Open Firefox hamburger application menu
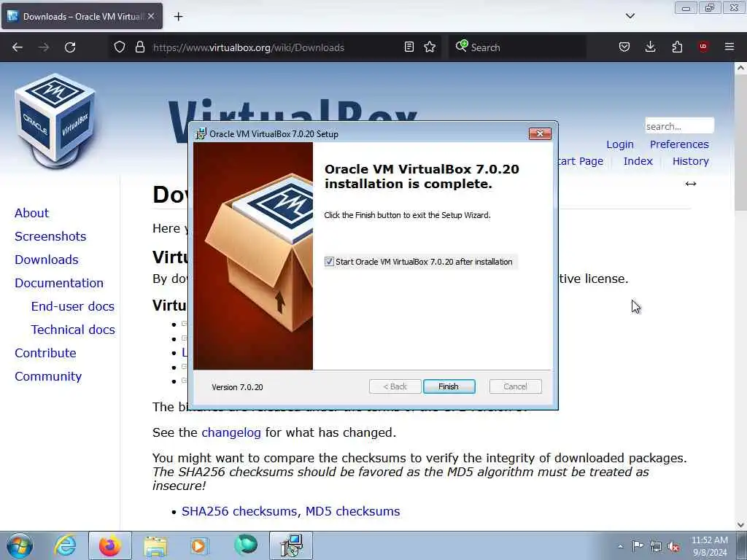 (x=729, y=47)
